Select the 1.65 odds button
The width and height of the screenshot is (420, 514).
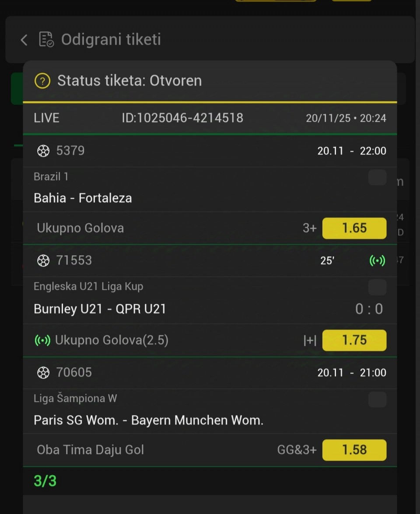pyautogui.click(x=354, y=228)
